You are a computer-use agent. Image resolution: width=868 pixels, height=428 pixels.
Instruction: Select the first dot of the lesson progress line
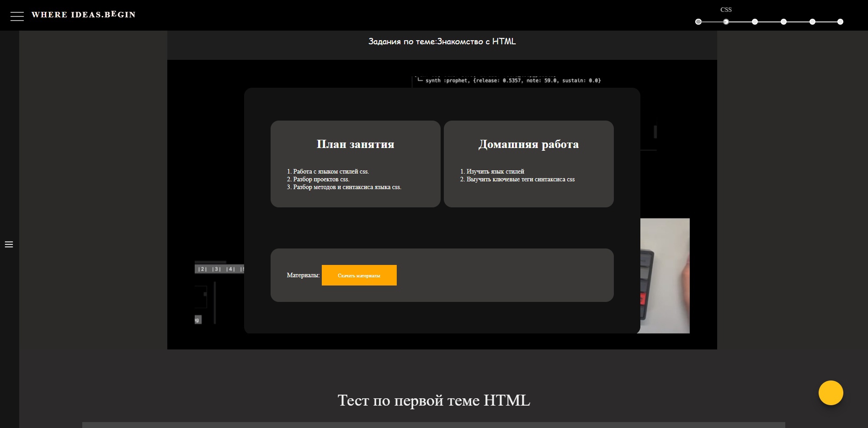(698, 21)
